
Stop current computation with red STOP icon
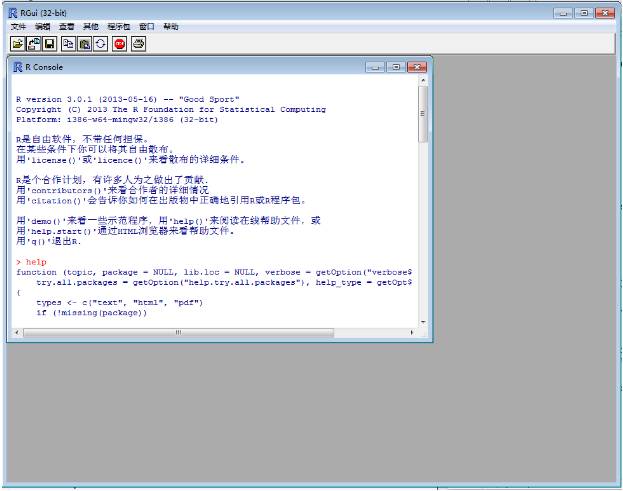(x=120, y=44)
